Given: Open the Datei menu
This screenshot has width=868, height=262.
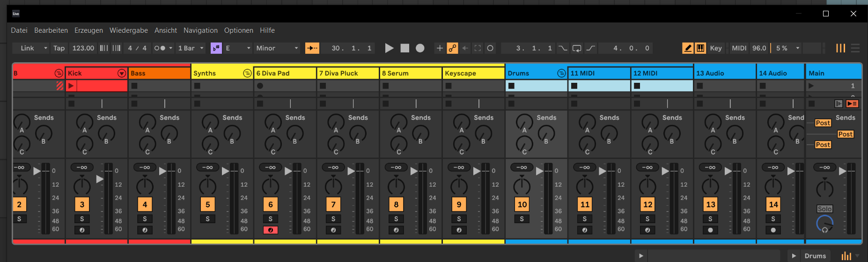Looking at the screenshot, I should tap(19, 30).
